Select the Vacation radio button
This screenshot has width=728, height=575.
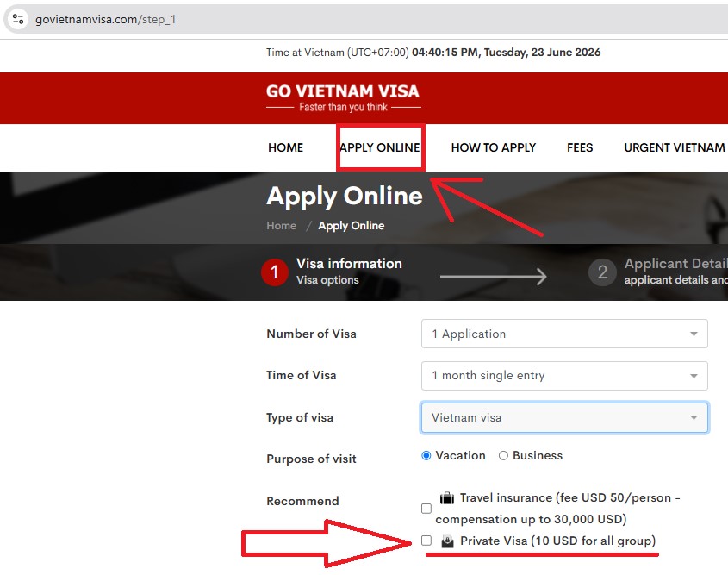tap(426, 456)
